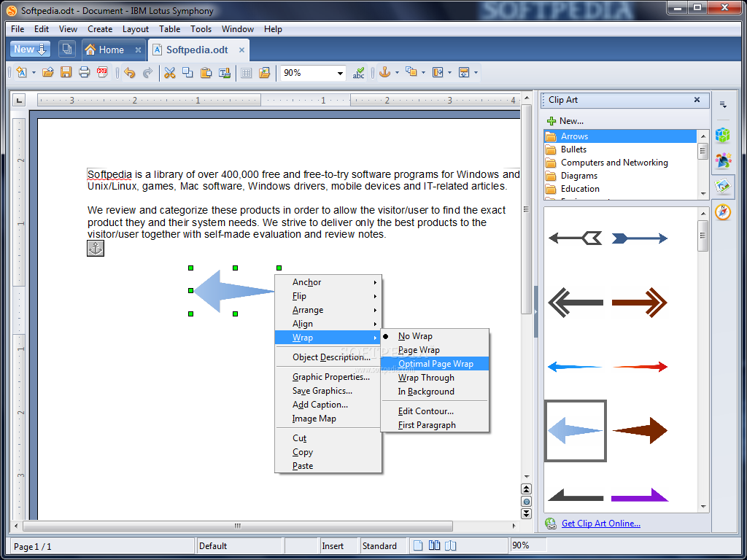Screen dimensions: 747x560
Task: Open the Clip Art picture sidebar panel
Action: (x=723, y=186)
